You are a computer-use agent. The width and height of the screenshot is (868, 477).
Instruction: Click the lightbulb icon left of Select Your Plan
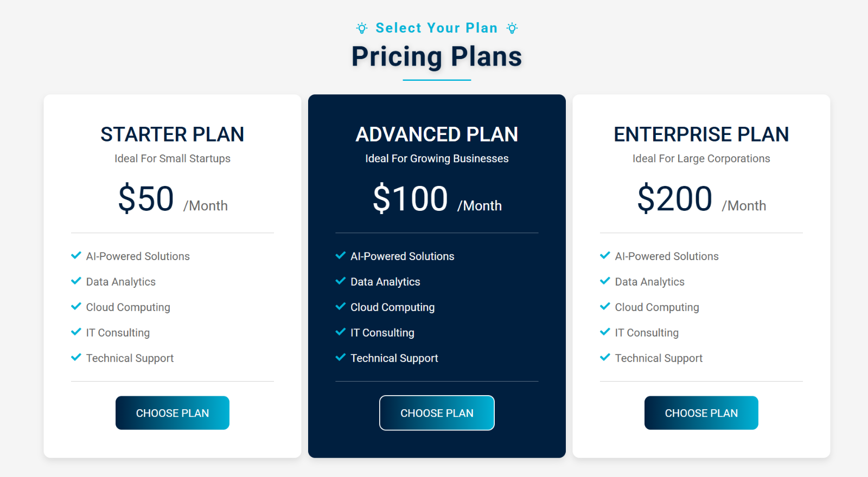[362, 28]
